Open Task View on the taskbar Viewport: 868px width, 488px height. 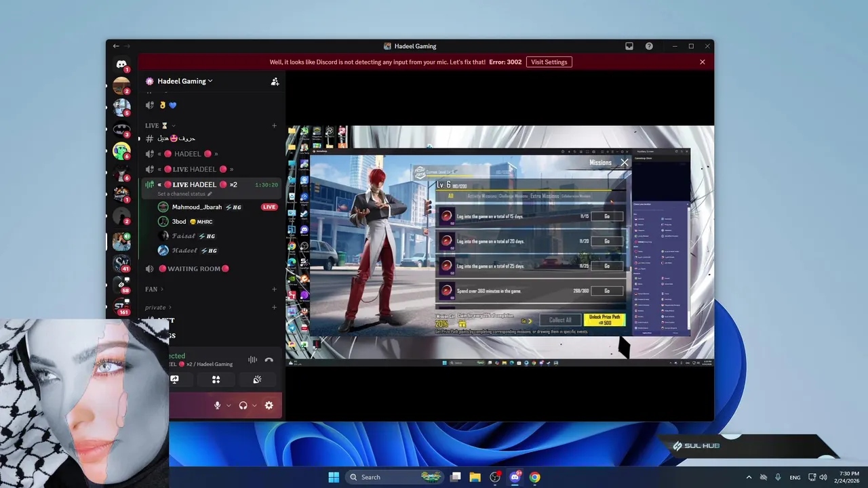456,477
